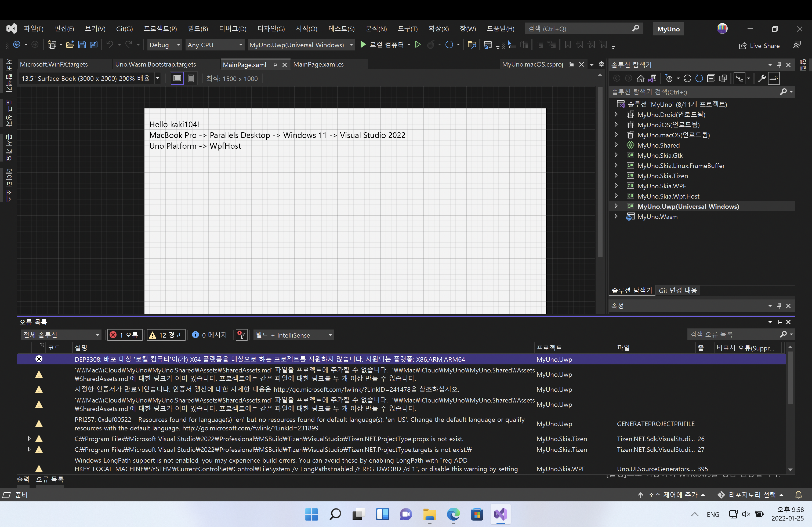
Task: Click the Home icon in Solution Explorer
Action: pyautogui.click(x=640, y=79)
